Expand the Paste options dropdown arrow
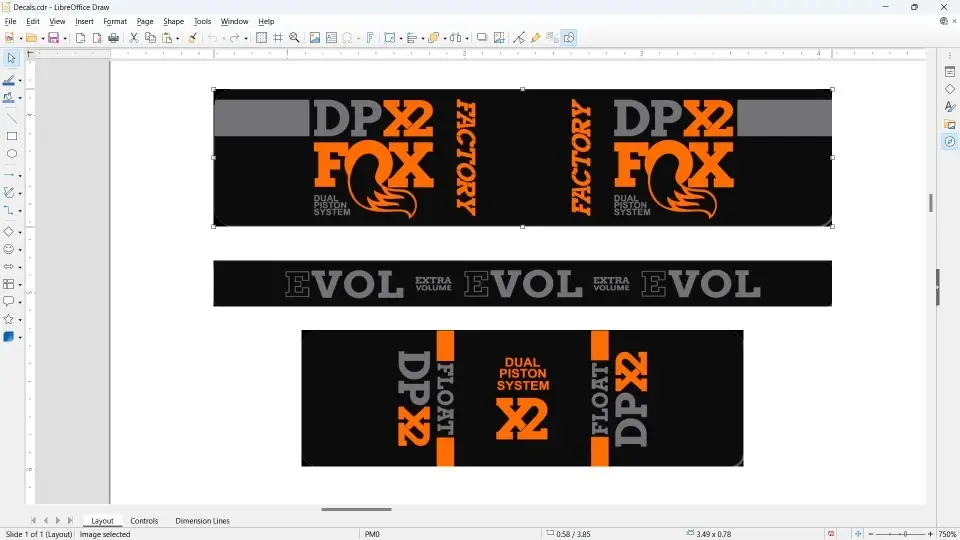Viewport: 960px width, 540px height. tap(178, 39)
